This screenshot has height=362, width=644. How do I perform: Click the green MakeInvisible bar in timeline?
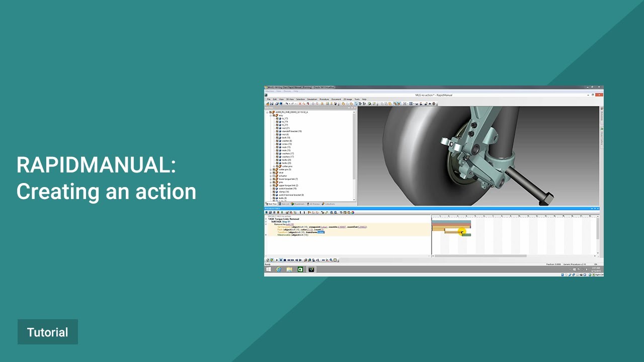click(466, 235)
